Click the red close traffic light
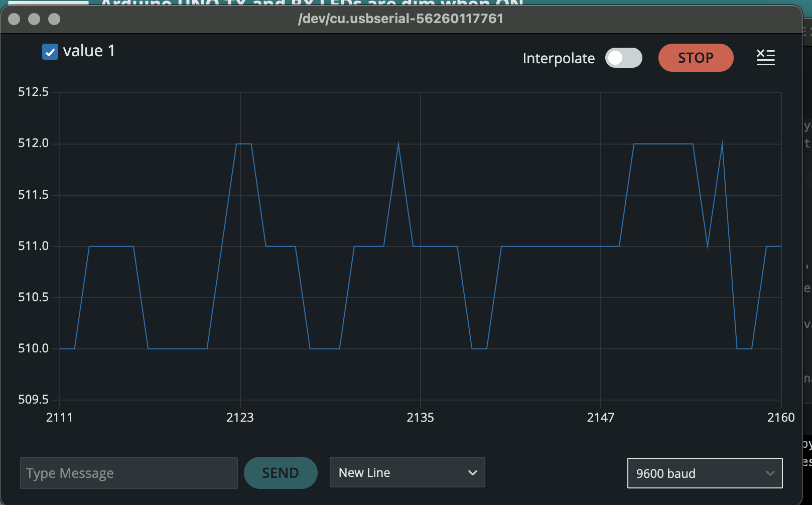The height and width of the screenshot is (505, 812). [x=14, y=19]
